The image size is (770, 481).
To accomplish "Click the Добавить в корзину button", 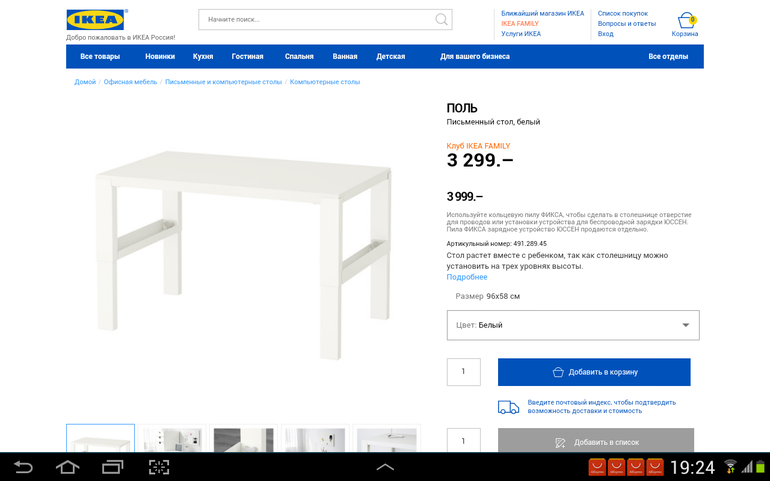I will click(594, 372).
